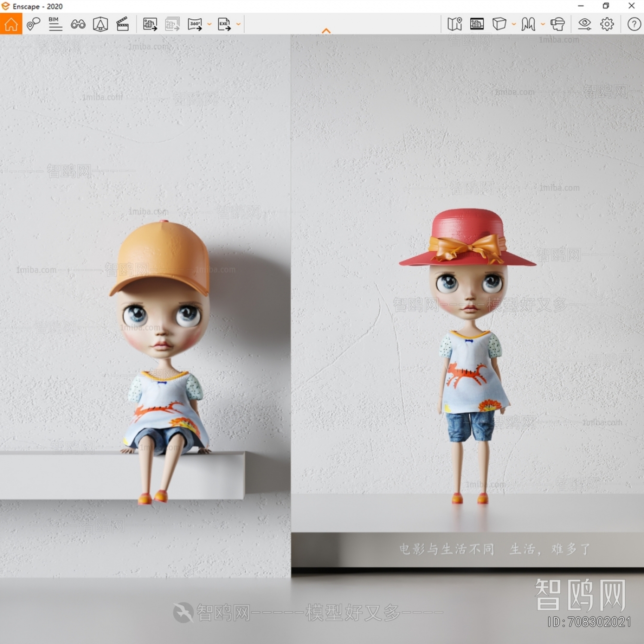Screen dimensions: 644x644
Task: Open general settings gear icon
Action: pos(607,24)
